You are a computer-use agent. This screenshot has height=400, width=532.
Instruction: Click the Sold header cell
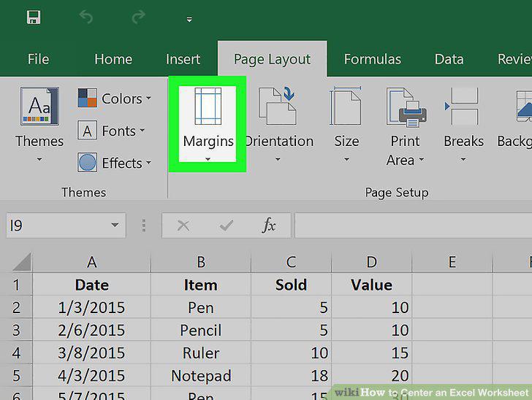coord(291,285)
